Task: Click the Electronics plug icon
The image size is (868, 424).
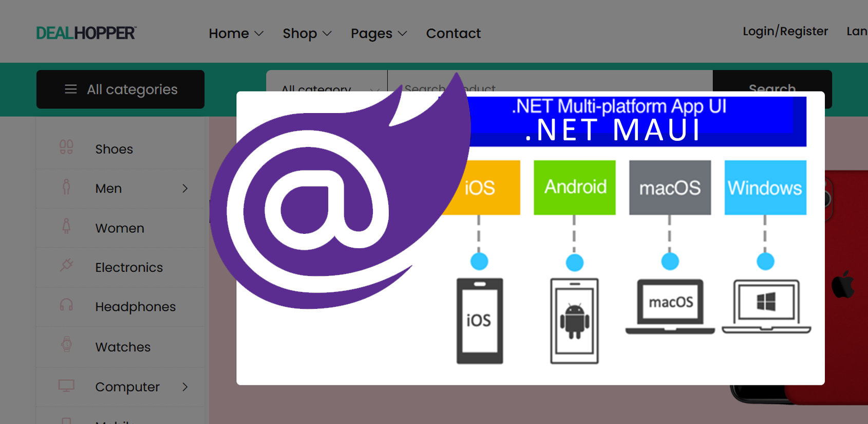Action: (66, 266)
